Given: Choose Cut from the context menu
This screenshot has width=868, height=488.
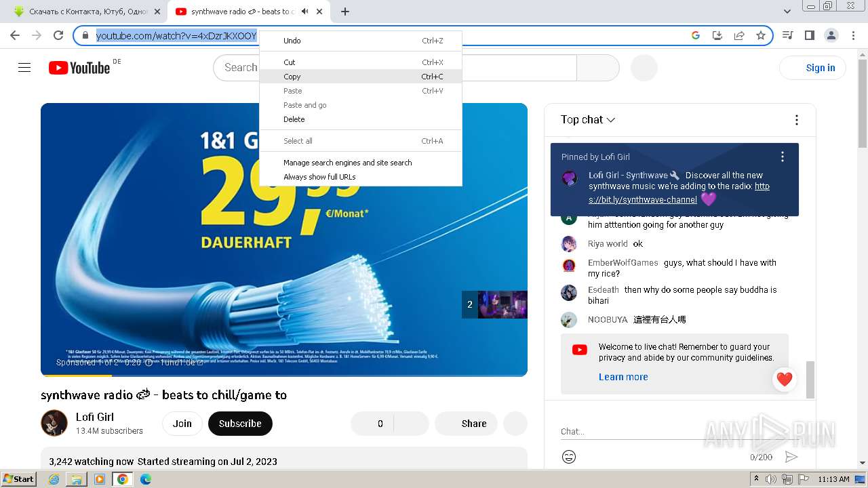Looking at the screenshot, I should [361, 62].
